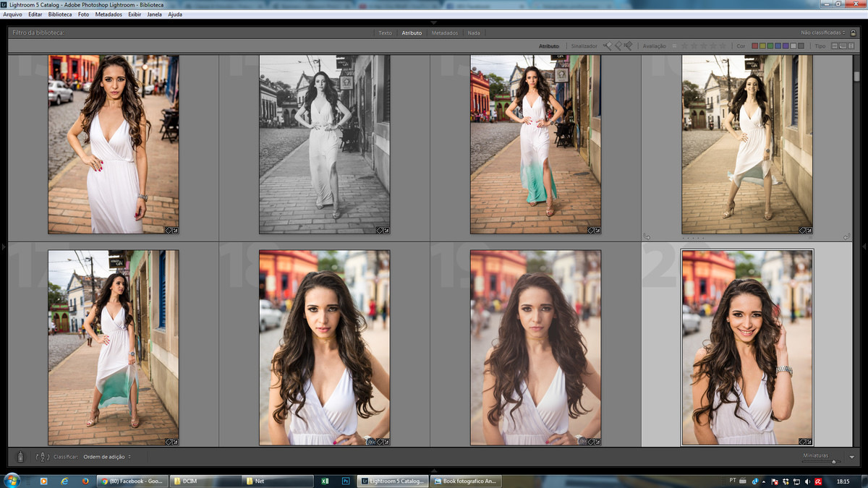The width and height of the screenshot is (868, 488).
Task: Select the red color label filter swatch
Action: coord(756,46)
